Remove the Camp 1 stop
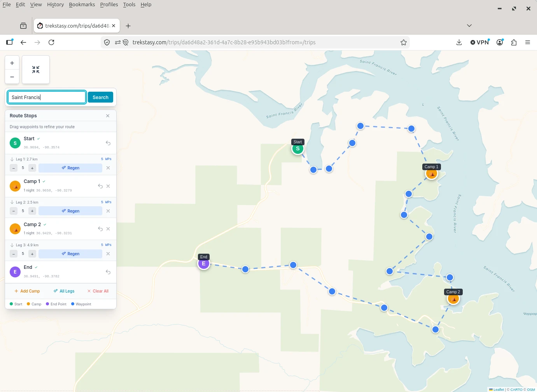The height and width of the screenshot is (392, 537). coord(108,186)
